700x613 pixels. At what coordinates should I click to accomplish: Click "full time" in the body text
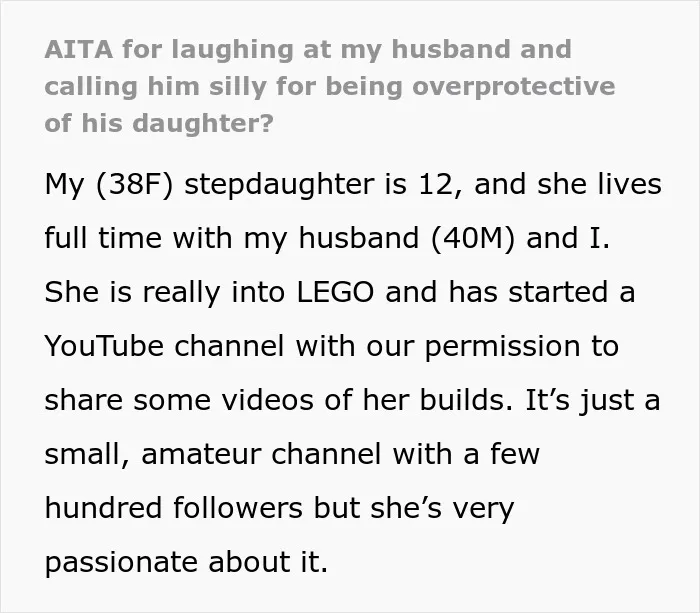[x=103, y=238]
